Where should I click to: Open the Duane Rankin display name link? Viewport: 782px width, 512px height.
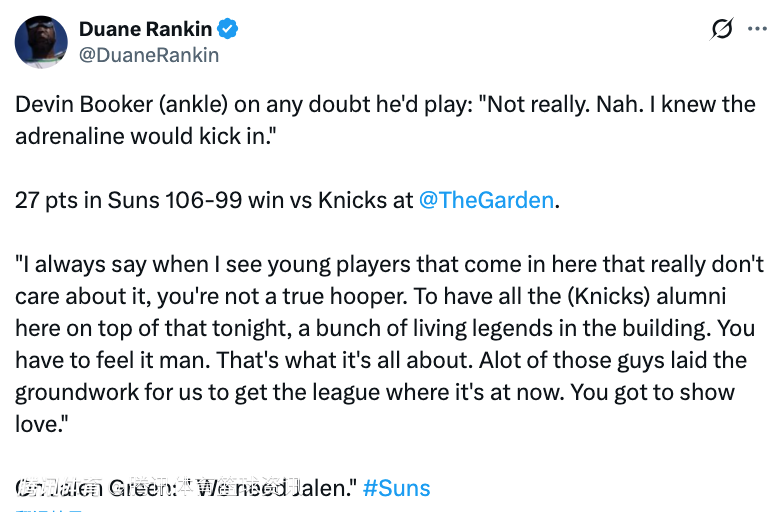tap(145, 29)
